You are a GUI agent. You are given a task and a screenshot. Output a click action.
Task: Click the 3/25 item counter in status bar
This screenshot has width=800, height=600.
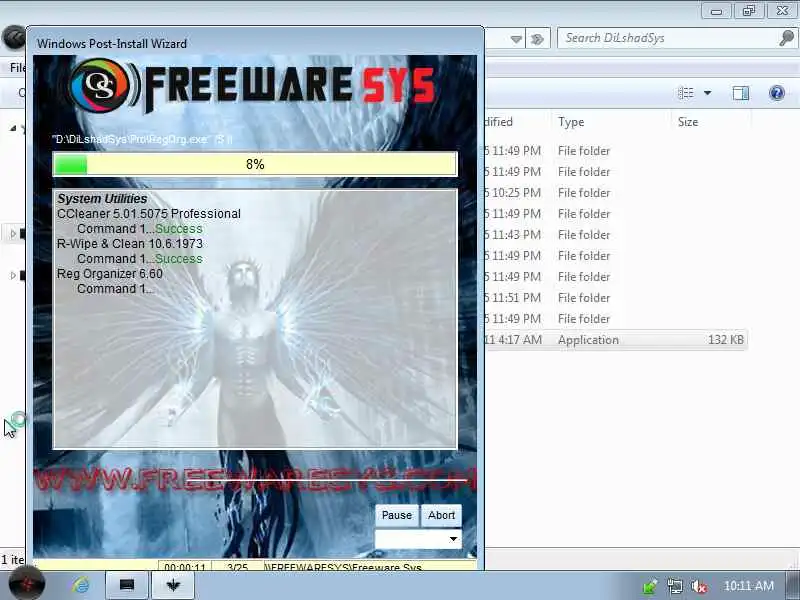[x=237, y=566]
